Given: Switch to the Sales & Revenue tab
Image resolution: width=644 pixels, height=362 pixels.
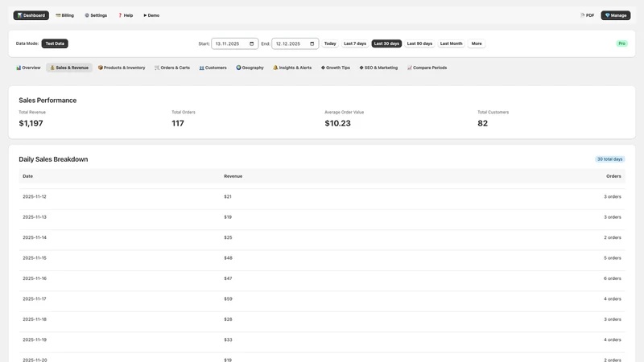Looking at the screenshot, I should [x=69, y=68].
